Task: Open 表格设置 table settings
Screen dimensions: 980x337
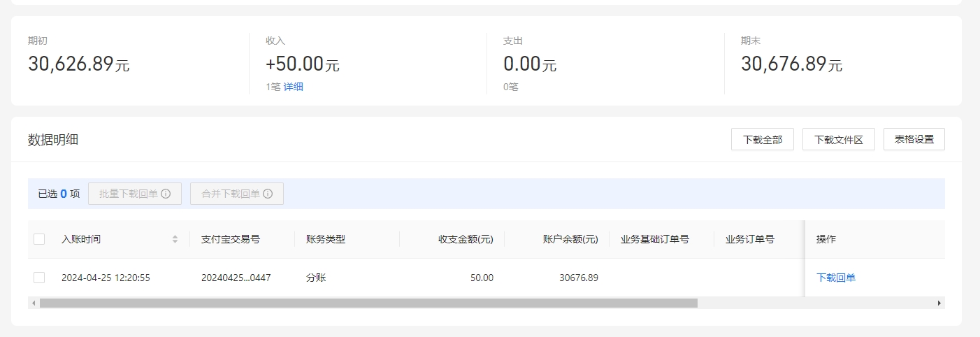Action: [x=914, y=139]
